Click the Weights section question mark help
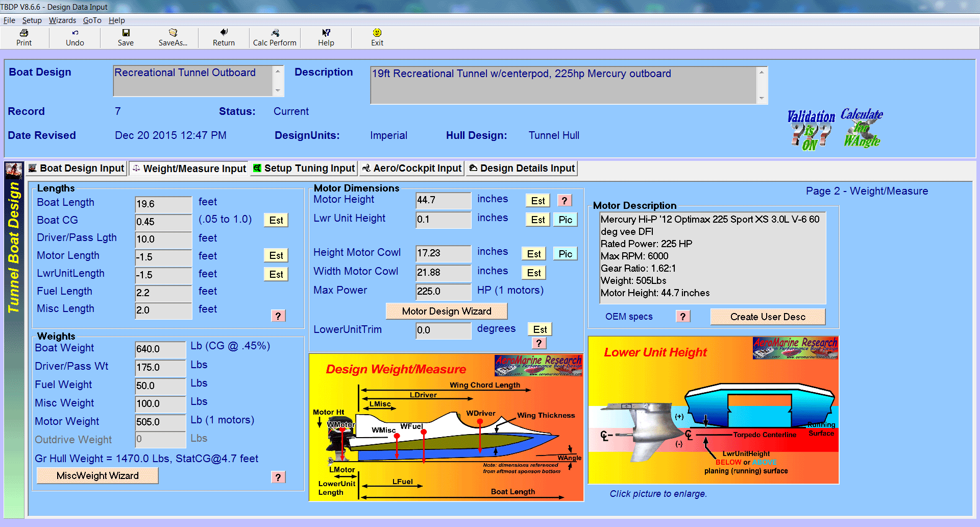The width and height of the screenshot is (980, 527). [278, 477]
